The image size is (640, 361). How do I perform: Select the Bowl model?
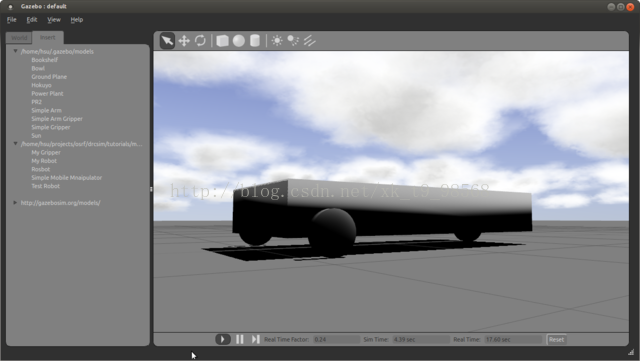pos(38,68)
